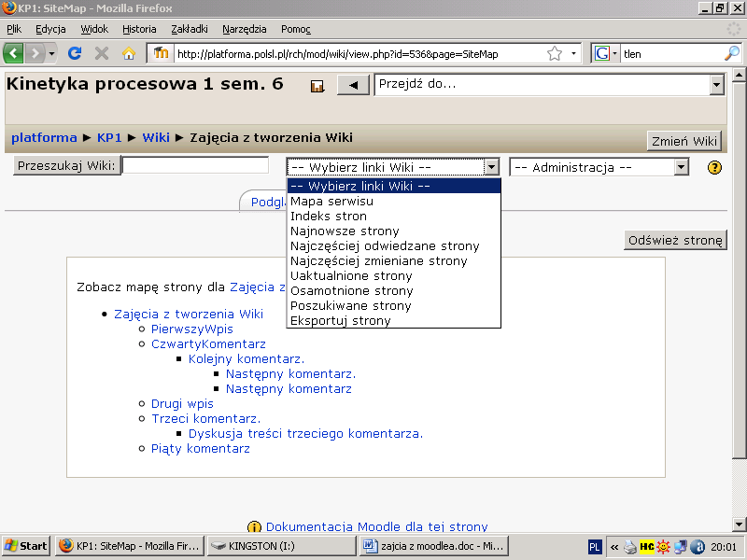Select 'Najczęściej zmieniane strony' option
The width and height of the screenshot is (747, 560).
pos(393,260)
